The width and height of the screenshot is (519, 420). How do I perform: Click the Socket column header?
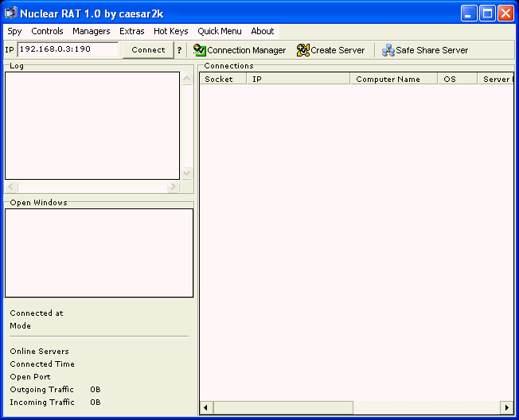(222, 80)
